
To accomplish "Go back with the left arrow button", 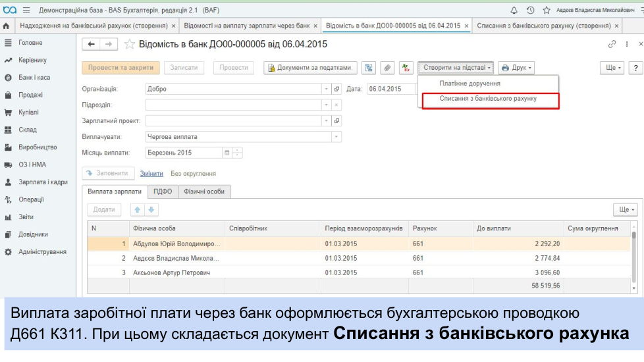I will (92, 44).
